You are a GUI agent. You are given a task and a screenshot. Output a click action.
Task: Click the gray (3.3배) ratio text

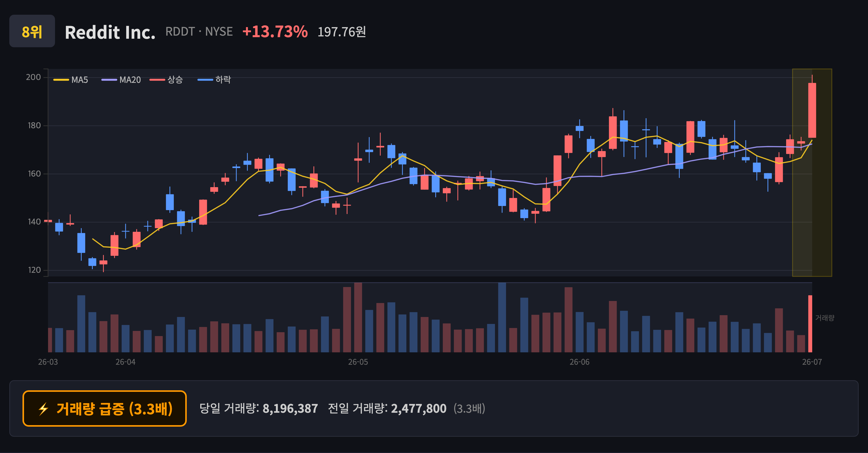click(x=469, y=409)
